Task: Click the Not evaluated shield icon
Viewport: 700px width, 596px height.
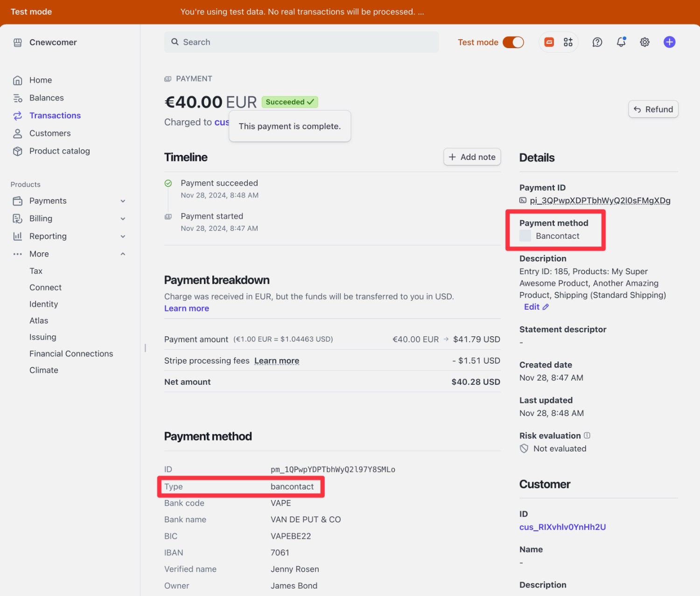Action: coord(524,449)
